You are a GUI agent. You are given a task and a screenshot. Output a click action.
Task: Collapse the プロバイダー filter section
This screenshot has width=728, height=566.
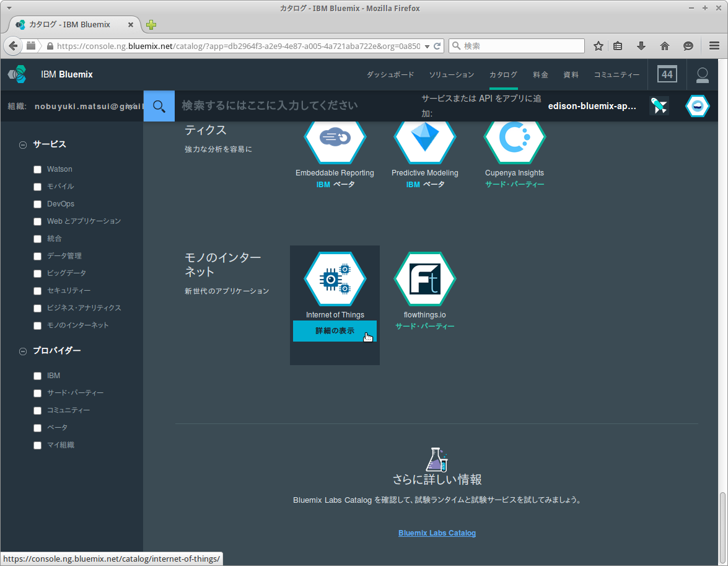tap(23, 350)
